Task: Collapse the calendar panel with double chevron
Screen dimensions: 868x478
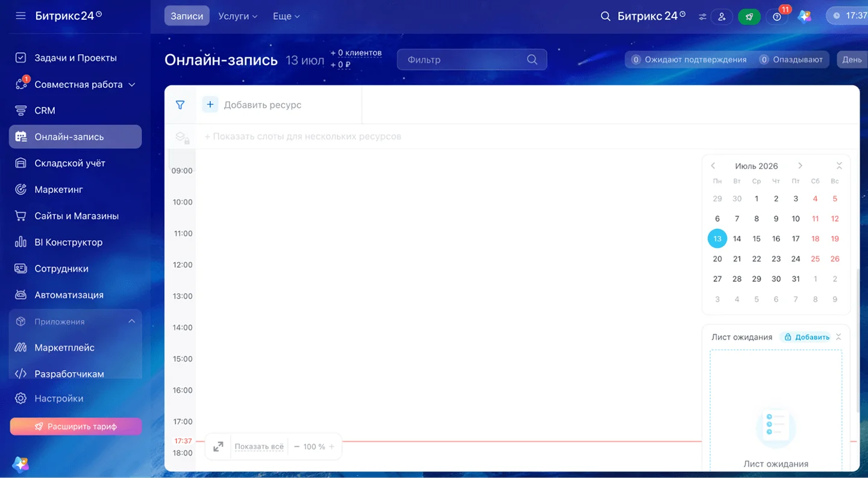Action: tap(839, 166)
